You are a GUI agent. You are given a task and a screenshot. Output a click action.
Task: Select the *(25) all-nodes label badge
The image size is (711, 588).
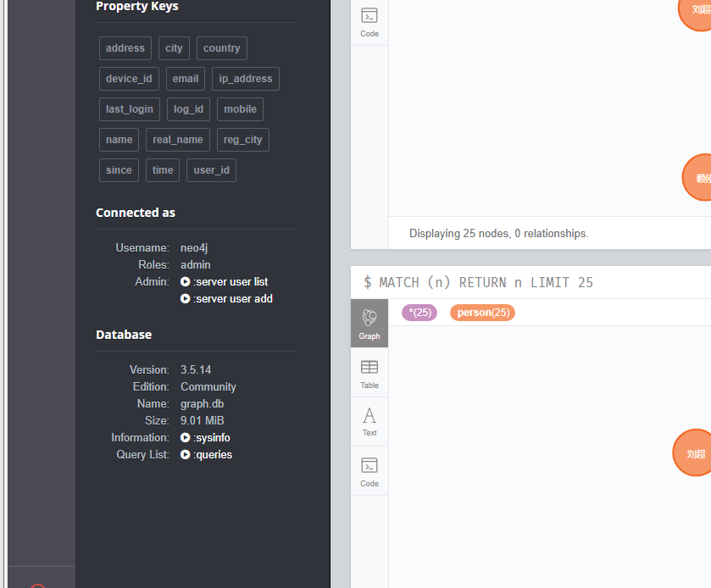tap(419, 313)
